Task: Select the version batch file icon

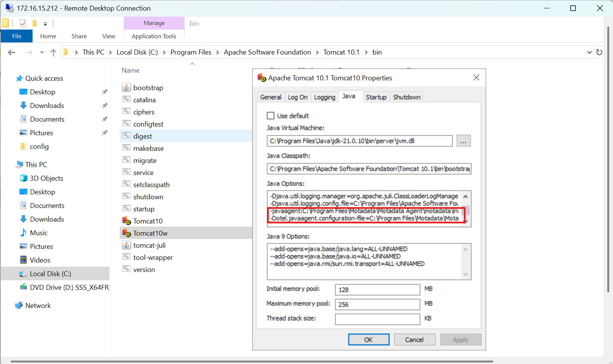Action: click(127, 269)
